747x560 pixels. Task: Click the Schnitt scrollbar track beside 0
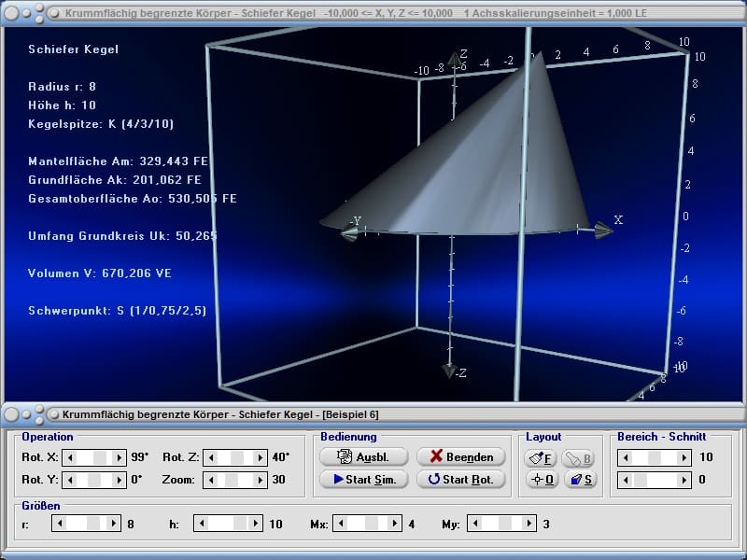tap(655, 480)
